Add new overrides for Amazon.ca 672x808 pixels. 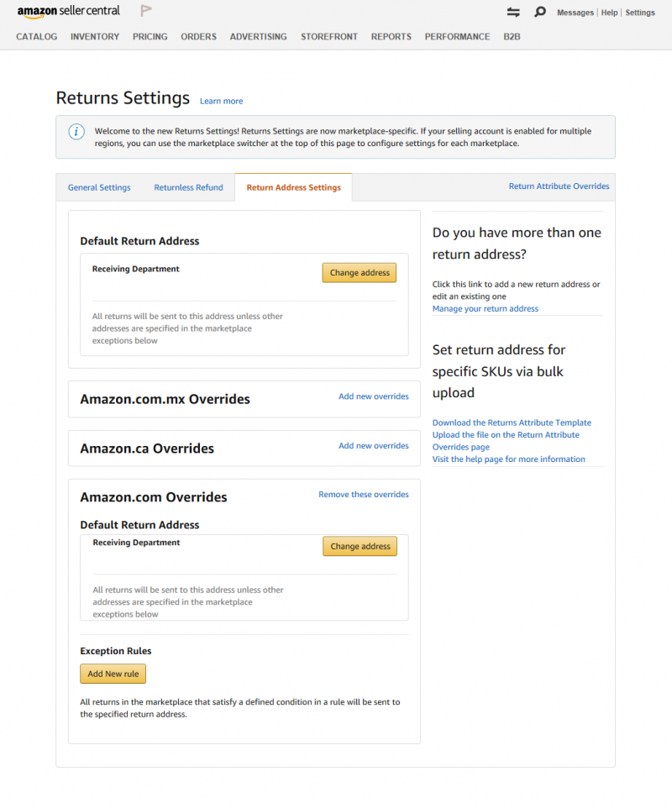(374, 446)
